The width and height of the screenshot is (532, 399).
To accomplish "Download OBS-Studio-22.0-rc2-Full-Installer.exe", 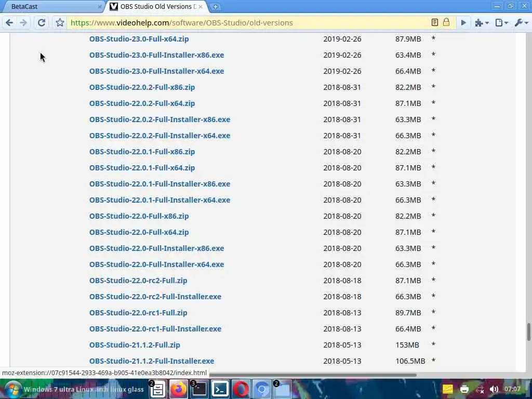I will point(155,297).
